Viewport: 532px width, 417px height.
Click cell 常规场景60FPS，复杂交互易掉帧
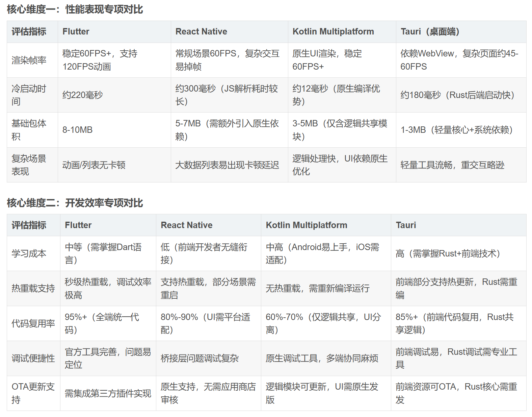pos(229,60)
